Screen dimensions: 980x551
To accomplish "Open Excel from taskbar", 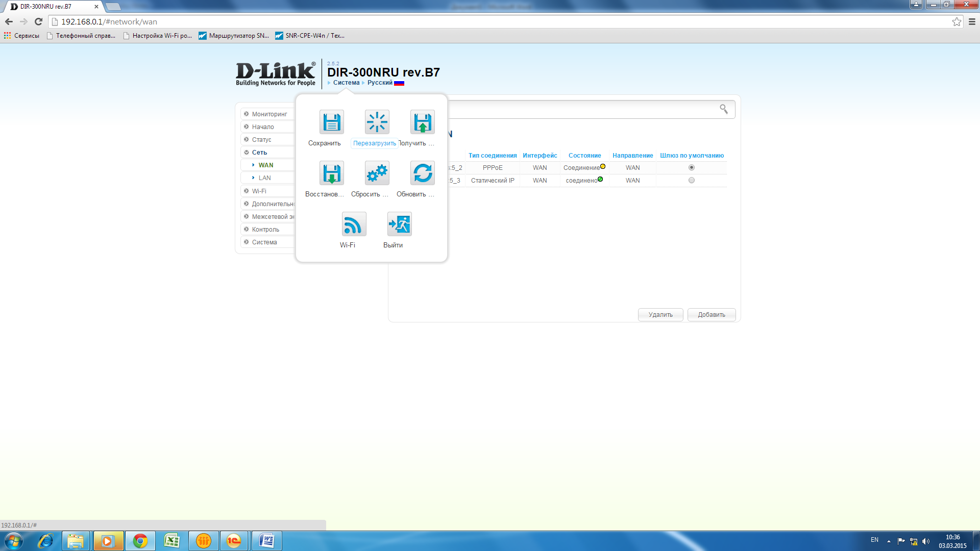I will click(x=171, y=541).
